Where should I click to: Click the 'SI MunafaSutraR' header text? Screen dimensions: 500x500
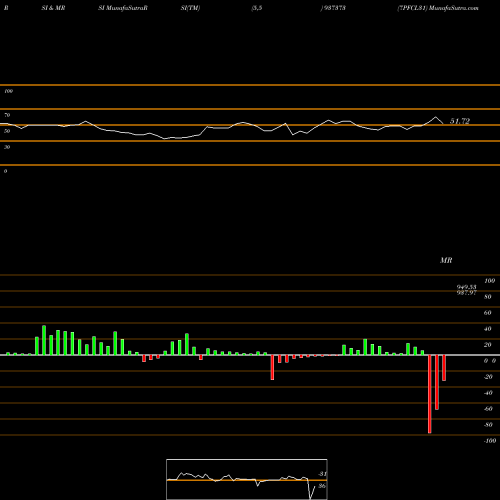[x=123, y=8]
